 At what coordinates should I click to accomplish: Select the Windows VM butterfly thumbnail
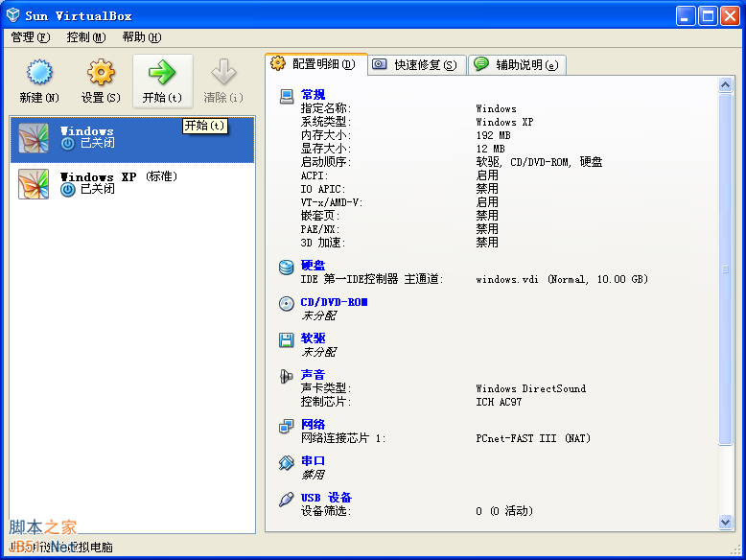(x=34, y=138)
